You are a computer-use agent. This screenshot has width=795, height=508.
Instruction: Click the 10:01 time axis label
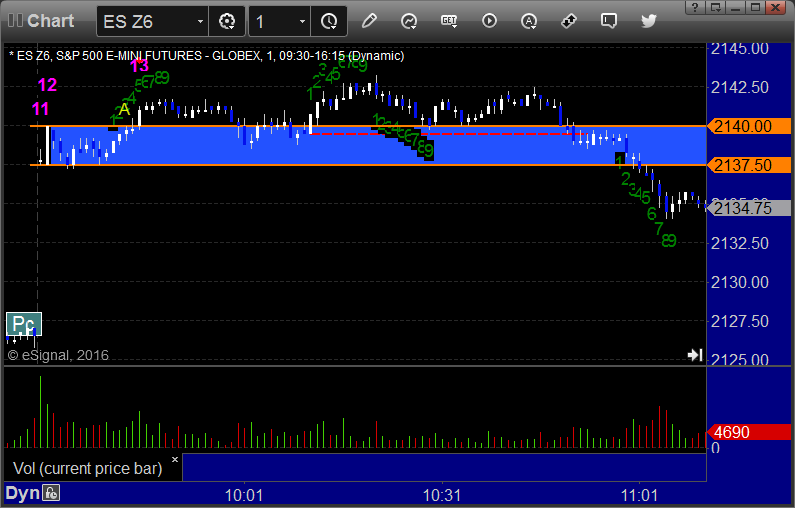click(x=244, y=495)
